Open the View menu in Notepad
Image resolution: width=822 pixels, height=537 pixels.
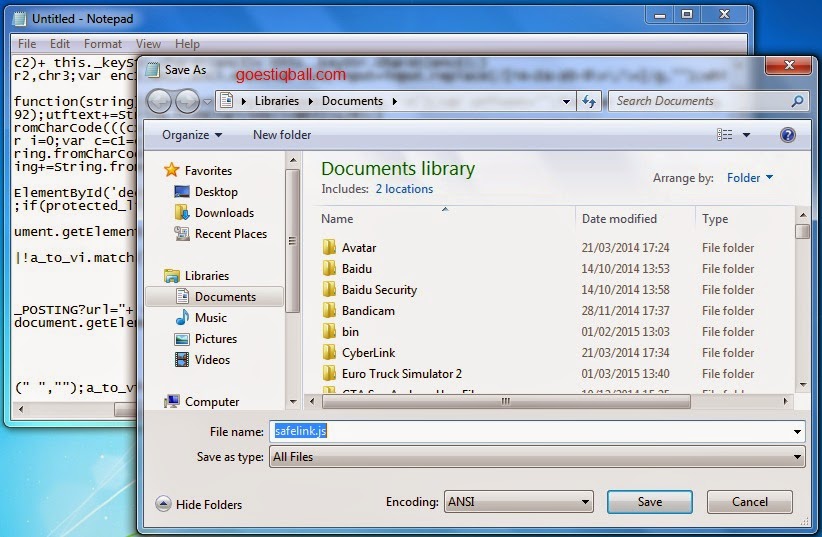[148, 44]
